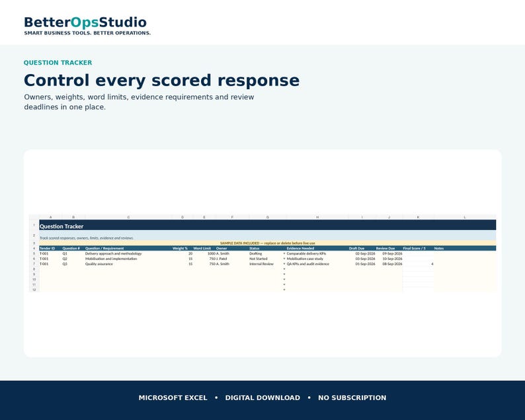Screen dimensions: 525x420
Task: Open the Status dropdown in empty row 8
Action: pyautogui.click(x=284, y=269)
